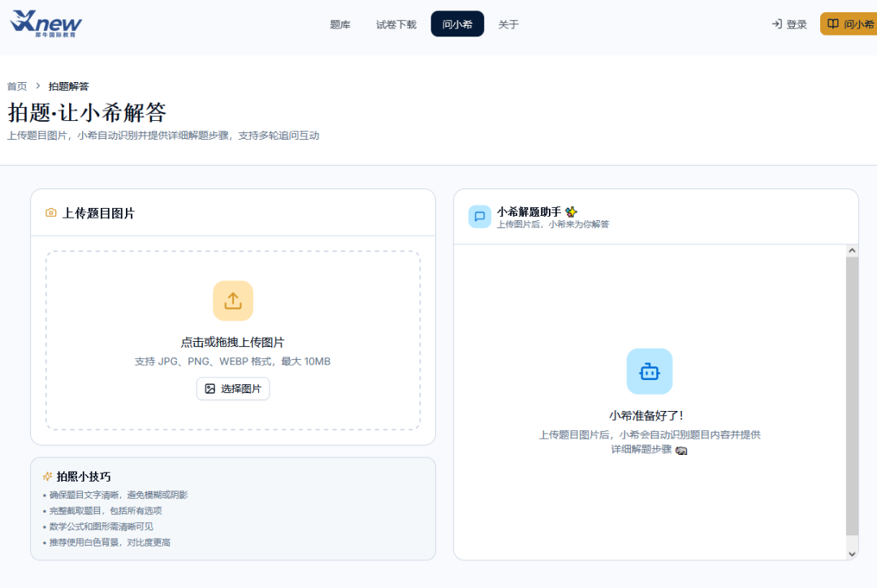Click the chat panel scroll up arrow

pyautogui.click(x=852, y=251)
